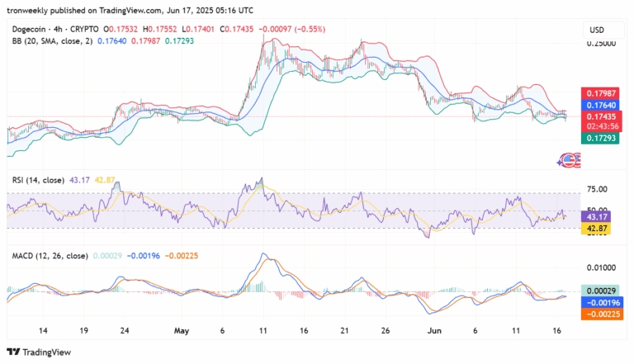
Task: Click the yellow 42.87 RSI average label
Action: [x=599, y=228]
